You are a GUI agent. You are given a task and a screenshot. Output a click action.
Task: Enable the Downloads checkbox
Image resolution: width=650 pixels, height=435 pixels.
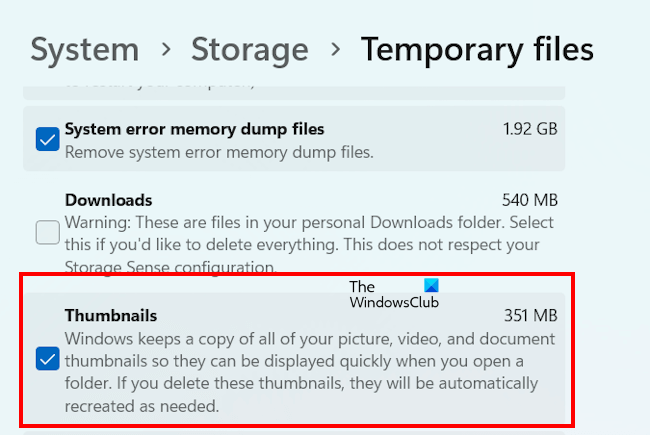pyautogui.click(x=47, y=233)
